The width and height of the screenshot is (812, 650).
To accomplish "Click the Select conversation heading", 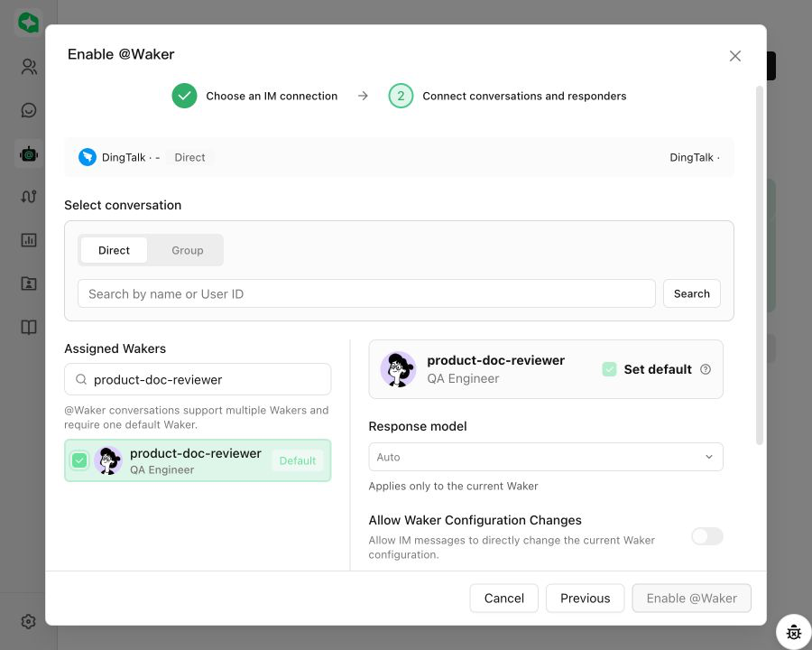I will pyautogui.click(x=123, y=205).
